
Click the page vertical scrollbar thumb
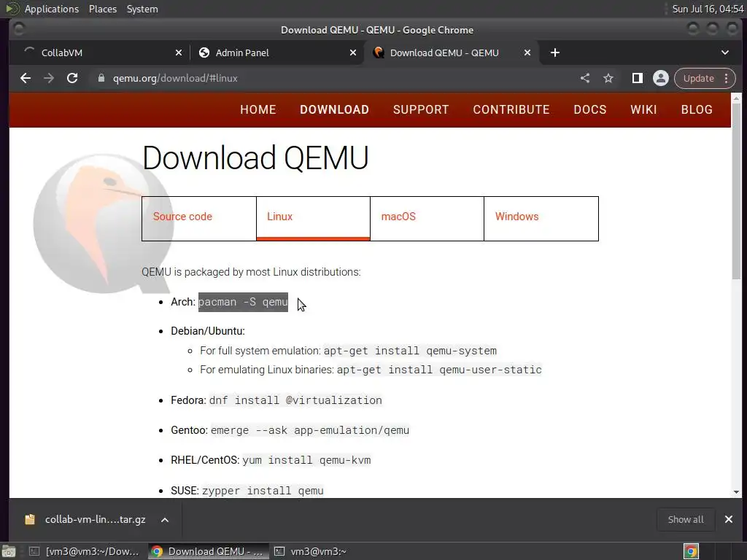(737, 191)
